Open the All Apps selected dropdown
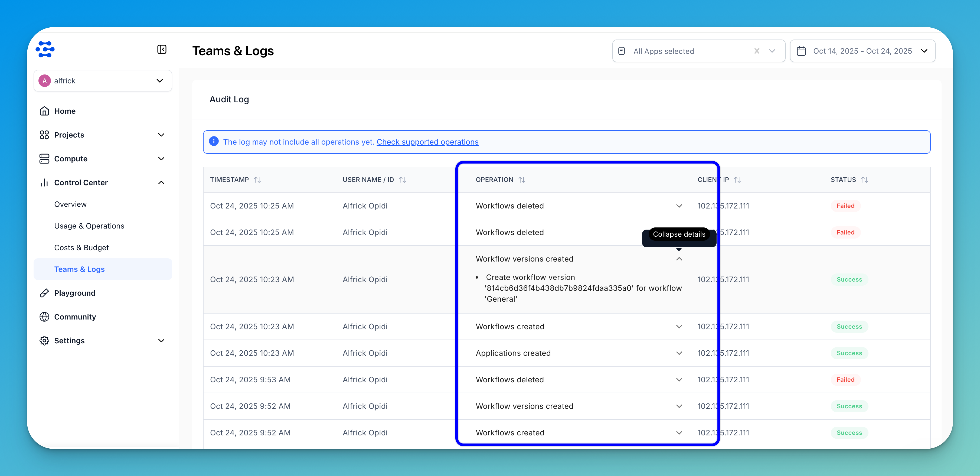This screenshot has height=476, width=980. coord(772,51)
